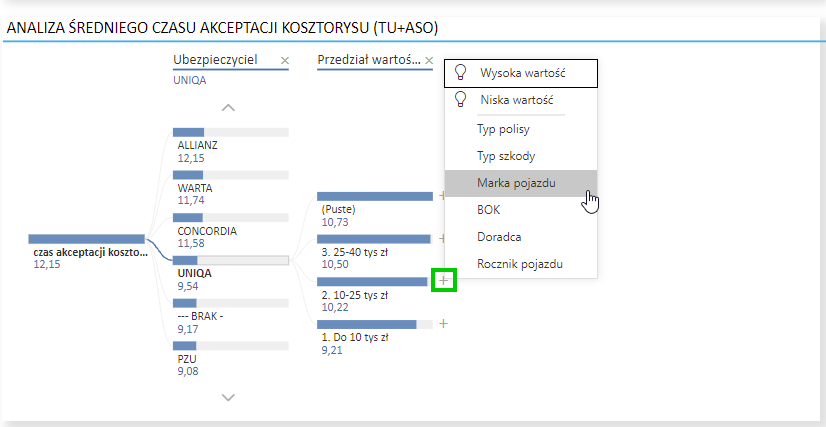Click the root czas akceptacji kosztorysu bar

click(87, 239)
